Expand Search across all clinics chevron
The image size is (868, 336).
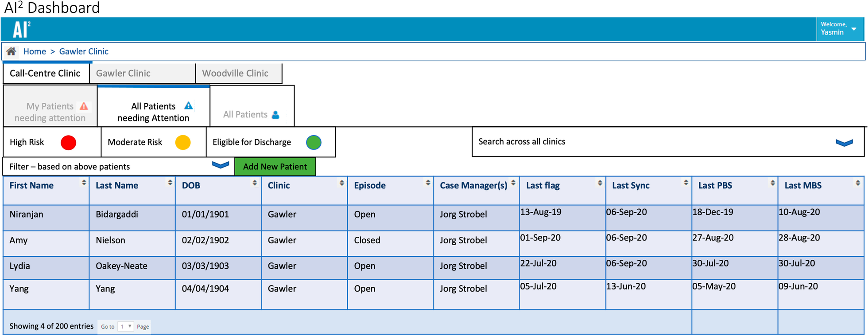tap(844, 143)
